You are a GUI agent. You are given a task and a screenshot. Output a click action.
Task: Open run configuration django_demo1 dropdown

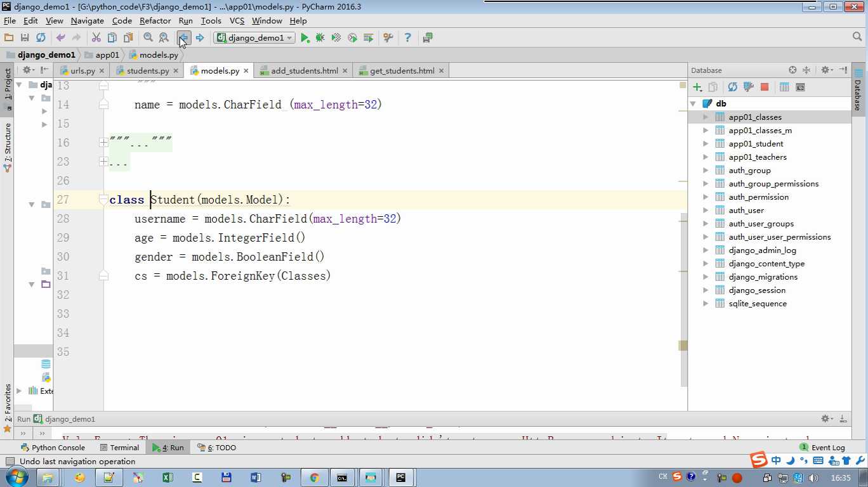(x=254, y=38)
